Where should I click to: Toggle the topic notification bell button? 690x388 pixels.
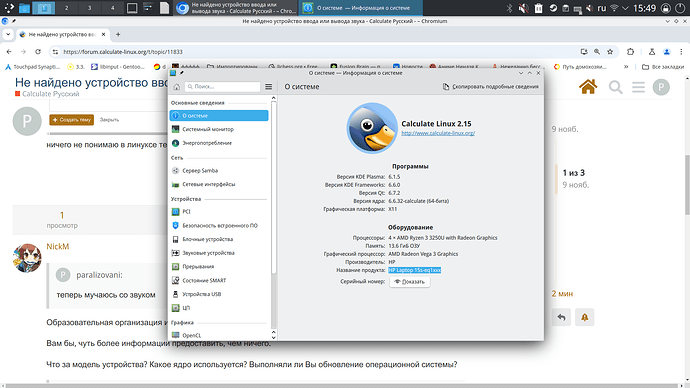[584, 317]
